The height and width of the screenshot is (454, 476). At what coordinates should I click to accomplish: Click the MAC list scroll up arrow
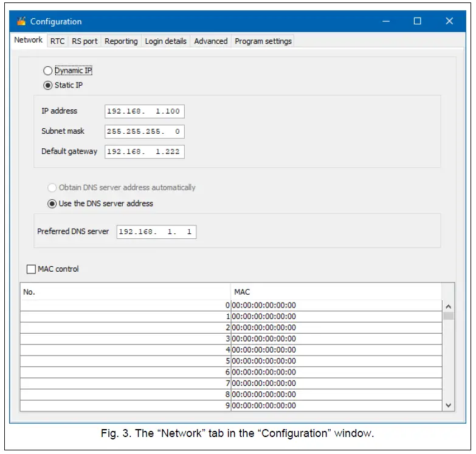[x=449, y=306]
